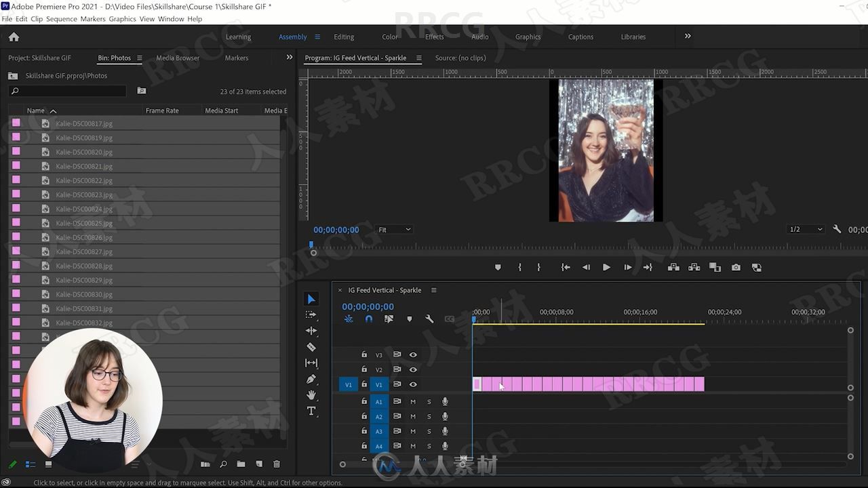Select the Type tool
Image resolution: width=868 pixels, height=488 pixels.
[311, 411]
